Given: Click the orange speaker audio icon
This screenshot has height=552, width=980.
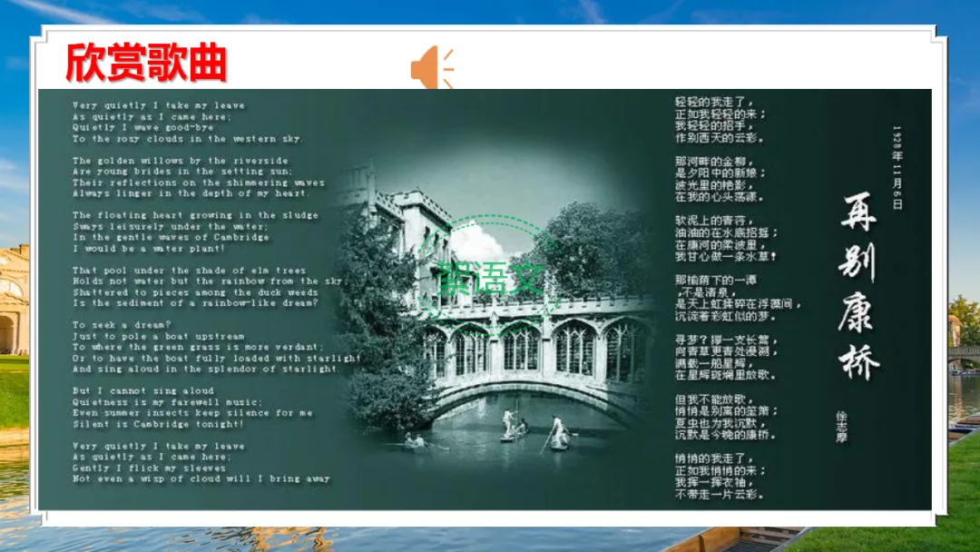Looking at the screenshot, I should (432, 67).
